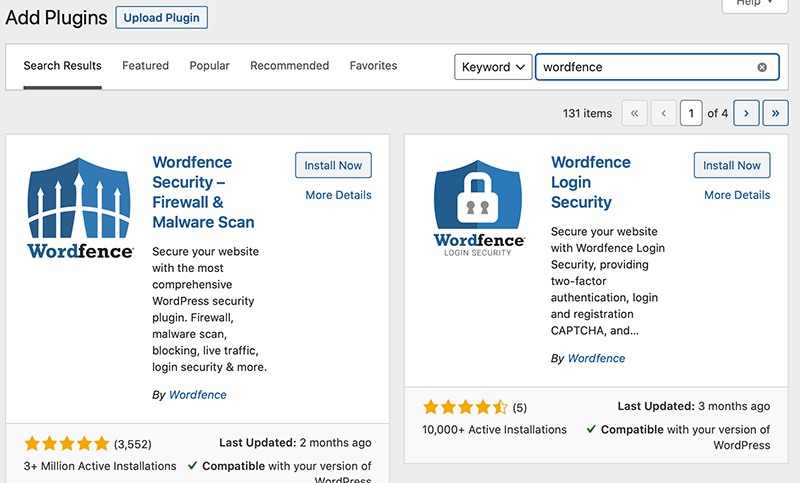Go to first results page
The height and width of the screenshot is (483, 800).
(634, 113)
